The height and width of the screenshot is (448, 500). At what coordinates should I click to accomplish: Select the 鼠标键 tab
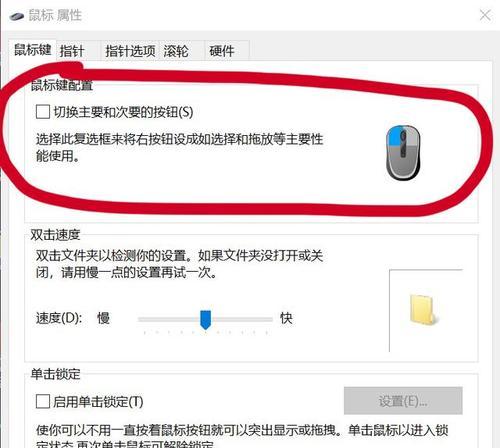(32, 50)
